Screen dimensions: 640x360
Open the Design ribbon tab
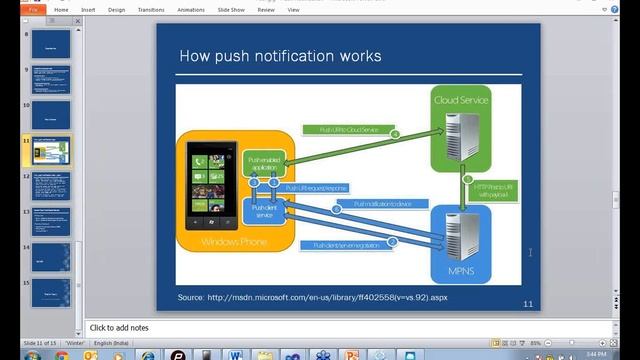(x=116, y=10)
